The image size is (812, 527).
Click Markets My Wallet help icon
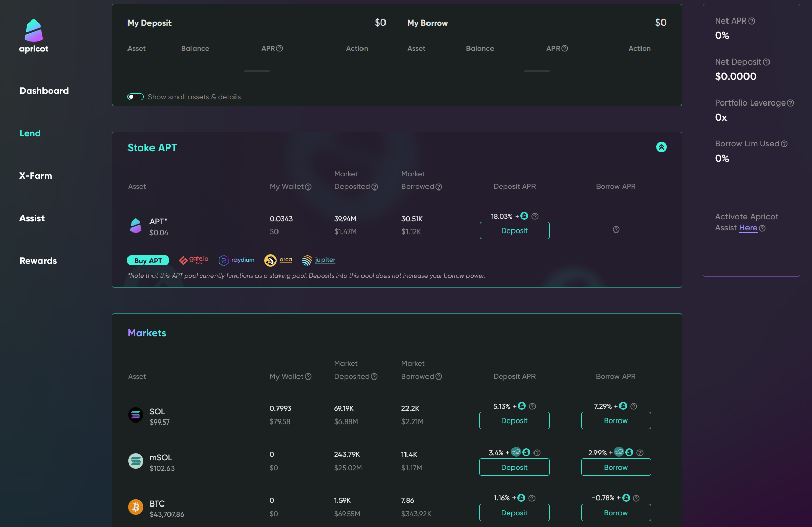(x=308, y=376)
